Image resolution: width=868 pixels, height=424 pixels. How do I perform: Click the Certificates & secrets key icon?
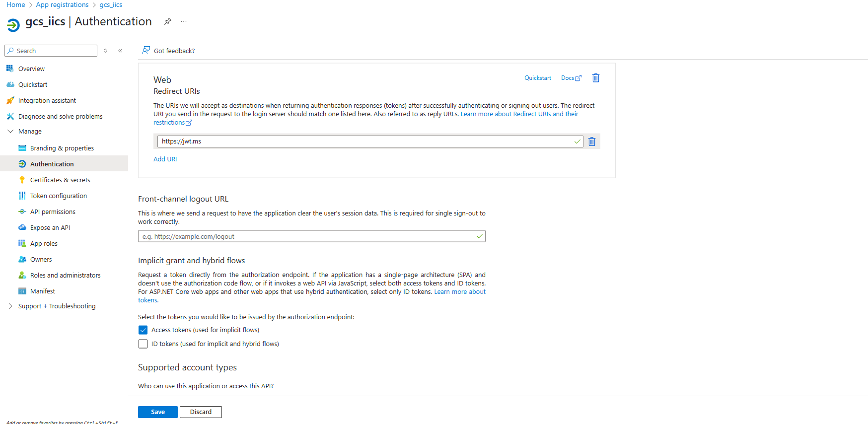pyautogui.click(x=22, y=180)
